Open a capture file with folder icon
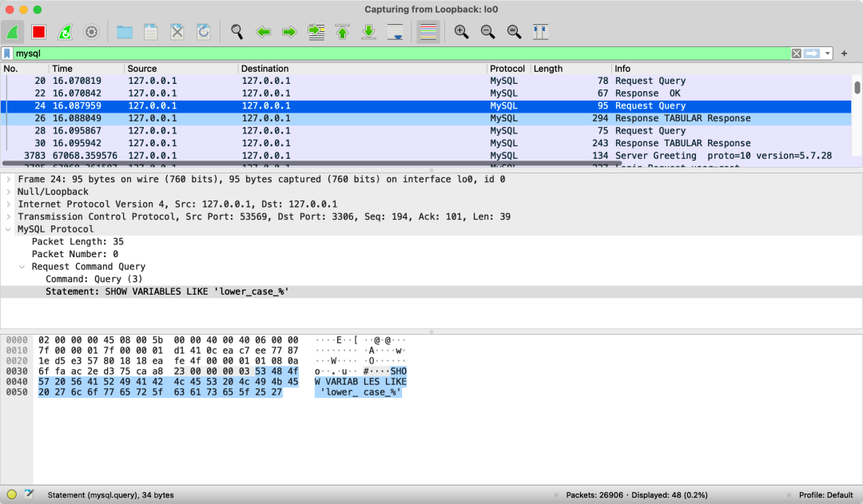863x504 pixels. [125, 32]
